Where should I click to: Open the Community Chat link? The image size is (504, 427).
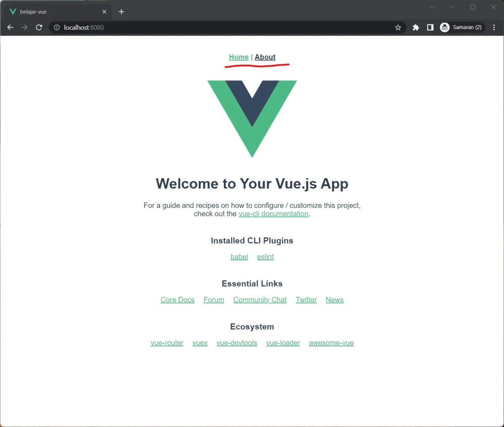click(260, 300)
